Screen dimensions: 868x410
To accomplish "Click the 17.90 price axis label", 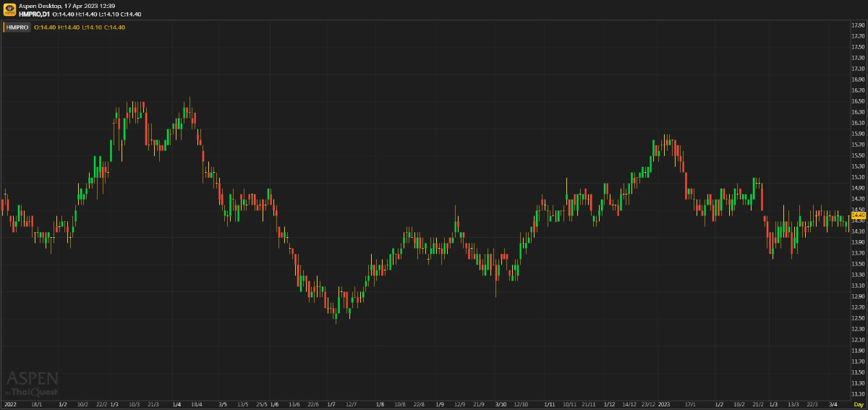I will click(859, 25).
